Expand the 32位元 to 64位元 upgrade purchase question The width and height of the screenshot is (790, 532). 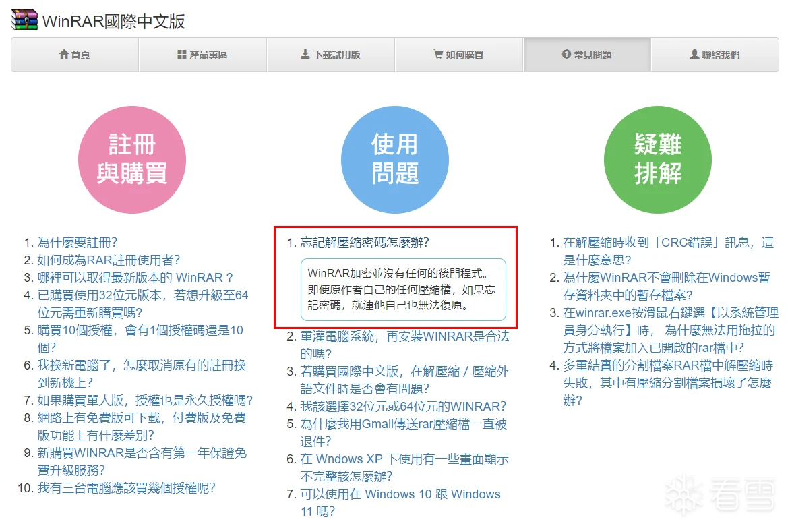coord(143,304)
